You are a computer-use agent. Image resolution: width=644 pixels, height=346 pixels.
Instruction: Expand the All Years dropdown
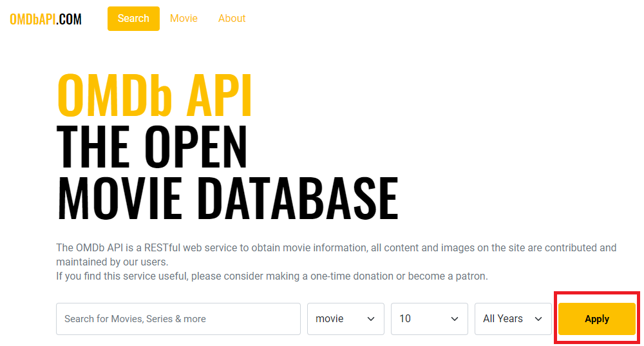tap(513, 319)
